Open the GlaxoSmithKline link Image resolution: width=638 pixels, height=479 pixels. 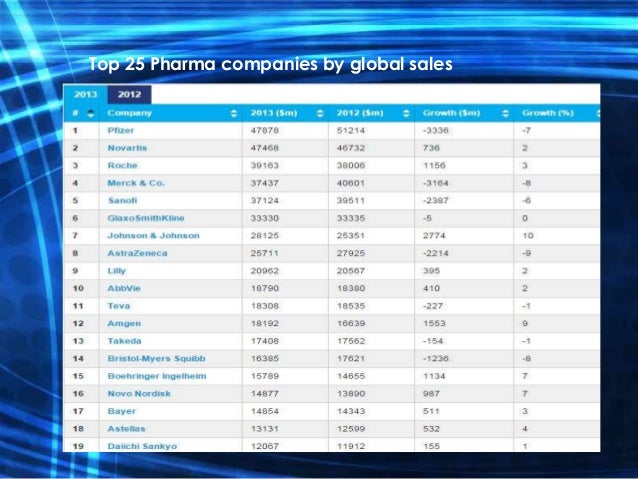click(146, 218)
